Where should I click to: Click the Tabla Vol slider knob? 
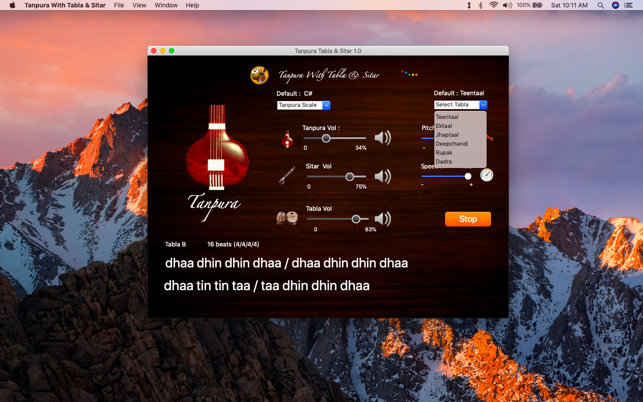pos(356,219)
